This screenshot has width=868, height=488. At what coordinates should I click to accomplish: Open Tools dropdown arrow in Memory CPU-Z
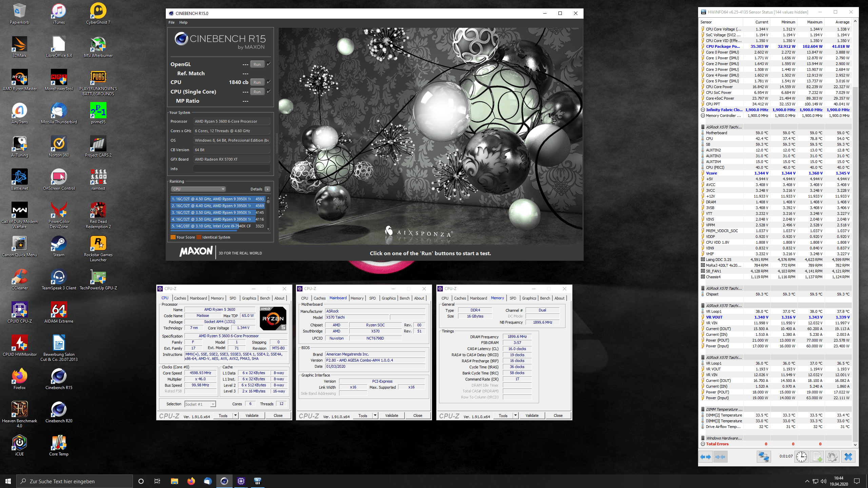tap(515, 415)
